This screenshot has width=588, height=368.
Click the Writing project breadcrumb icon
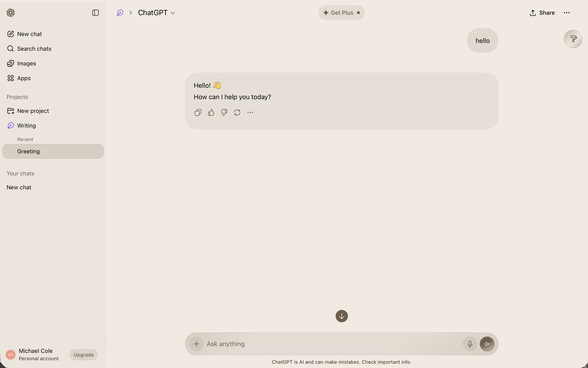[120, 13]
